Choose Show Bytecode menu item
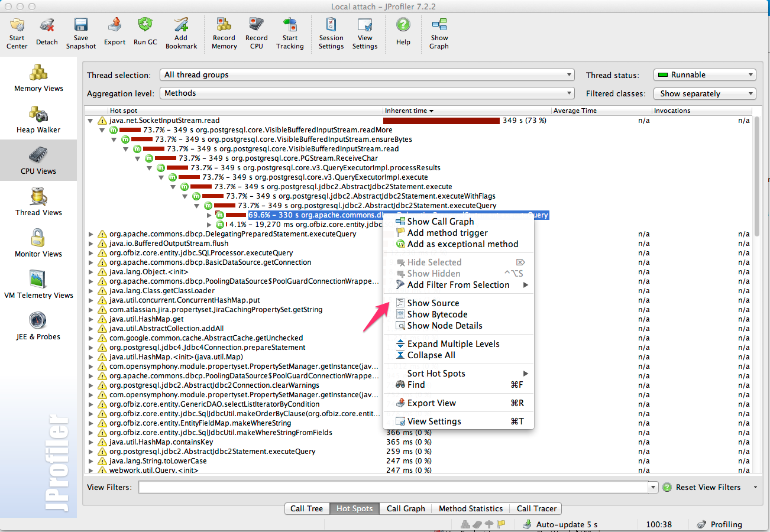The image size is (770, 532). [x=458, y=314]
